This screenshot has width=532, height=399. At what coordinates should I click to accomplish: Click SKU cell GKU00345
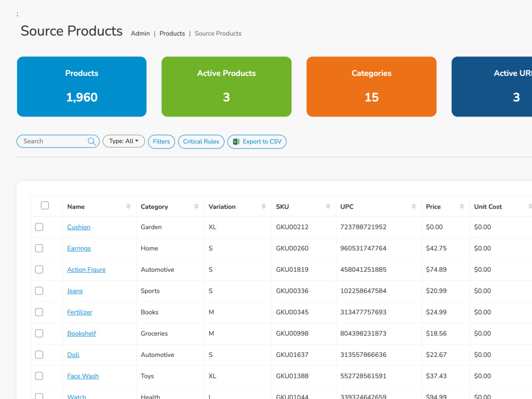point(292,312)
